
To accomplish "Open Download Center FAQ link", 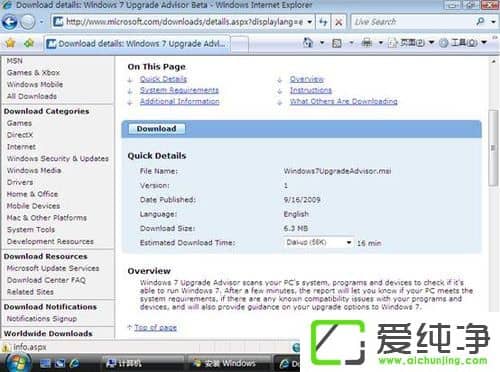I will tap(46, 280).
